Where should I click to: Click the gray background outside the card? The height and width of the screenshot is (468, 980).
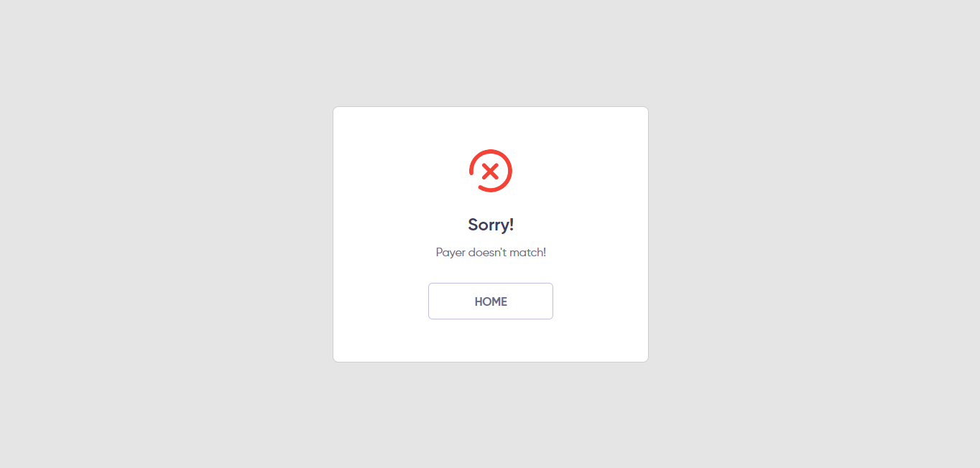[x=144, y=234]
